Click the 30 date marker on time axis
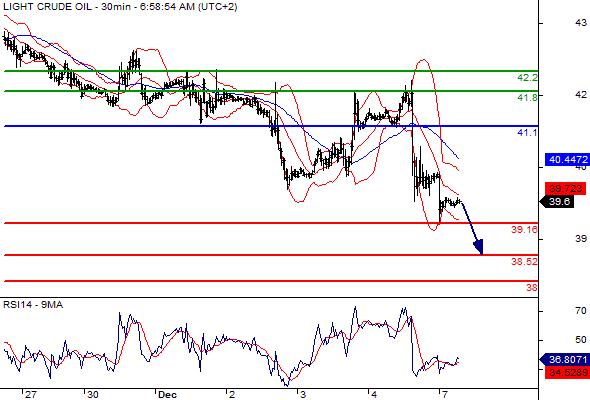 [x=93, y=394]
